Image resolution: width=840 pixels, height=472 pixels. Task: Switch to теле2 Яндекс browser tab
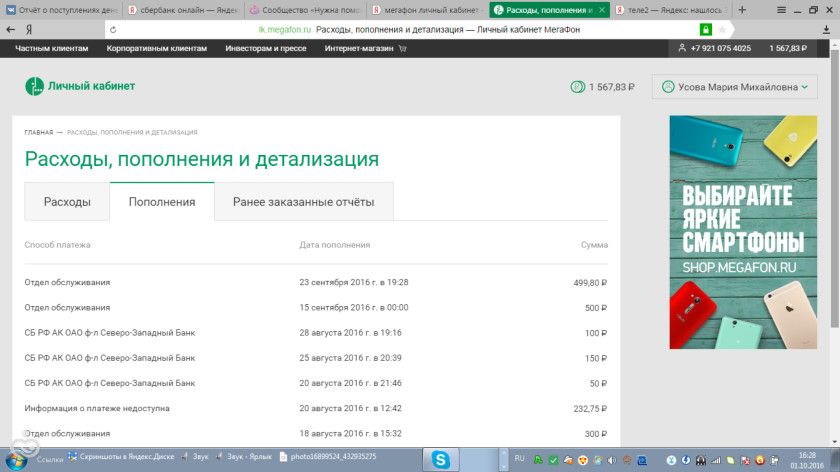pos(672,10)
